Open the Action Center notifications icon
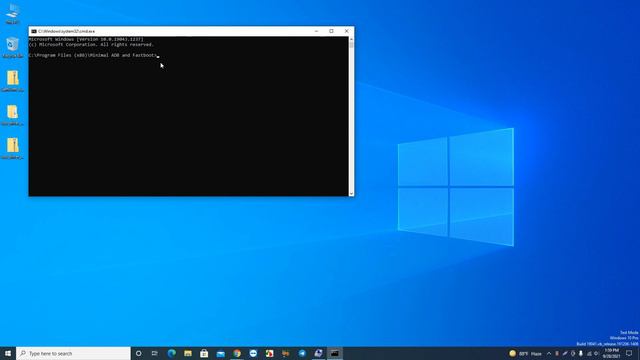640x360 pixels. click(629, 353)
